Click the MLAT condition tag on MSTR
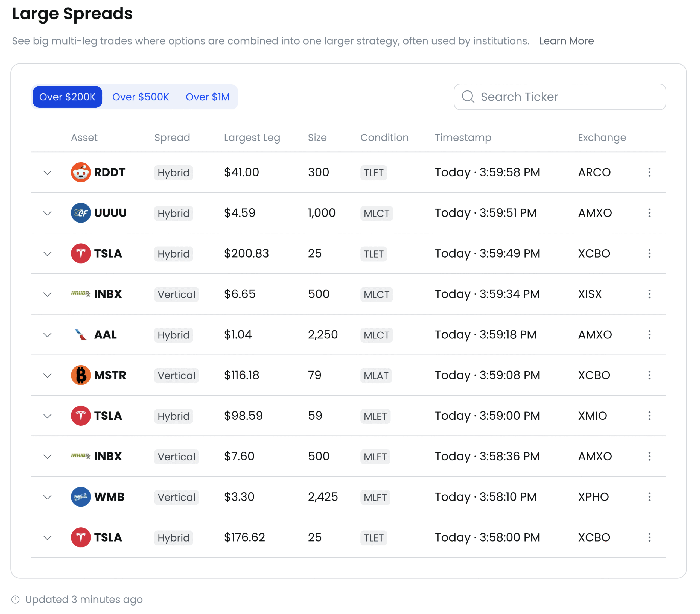This screenshot has height=614, width=700. 376,376
